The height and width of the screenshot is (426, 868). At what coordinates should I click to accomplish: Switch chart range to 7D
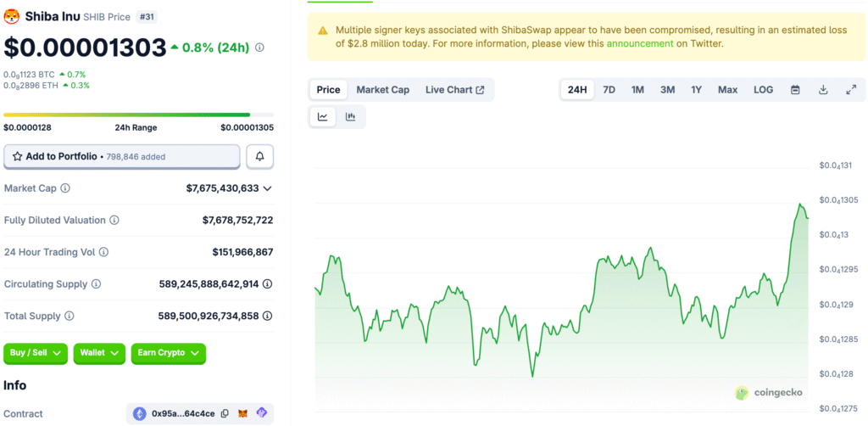click(609, 90)
